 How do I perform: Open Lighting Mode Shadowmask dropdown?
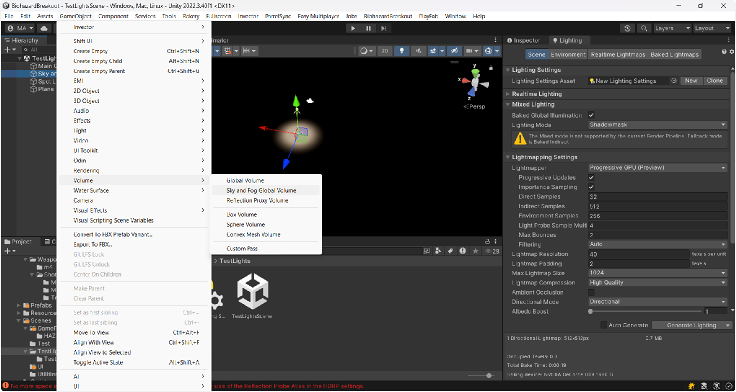658,125
